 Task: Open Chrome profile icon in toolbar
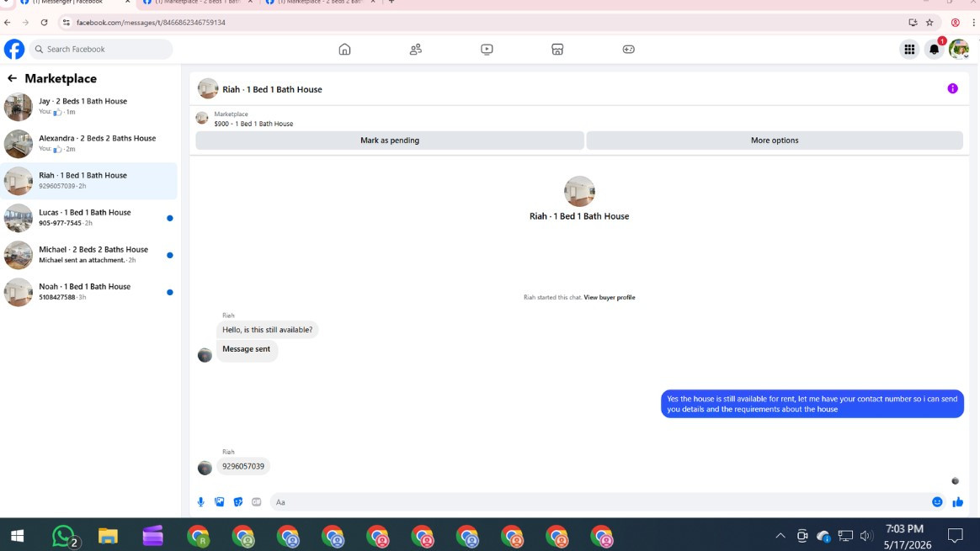pos(955,23)
